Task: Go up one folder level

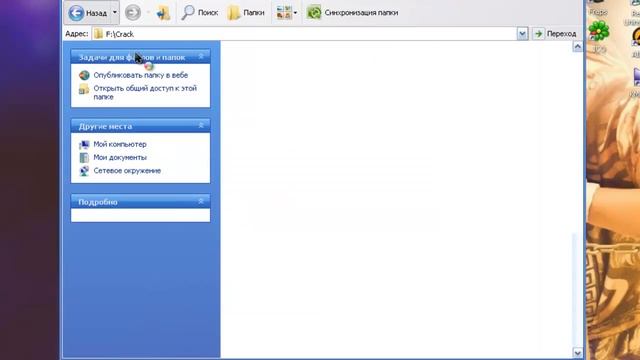Action: coord(163,13)
